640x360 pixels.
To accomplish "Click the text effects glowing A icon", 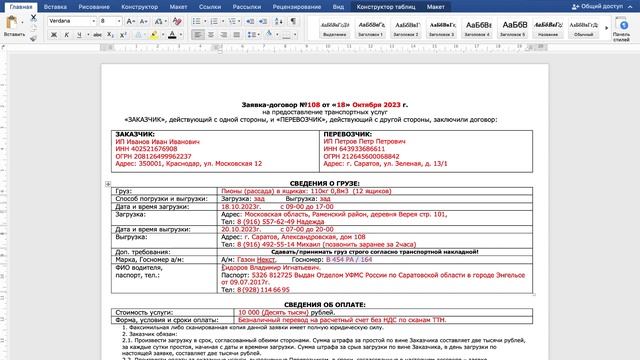I will click(138, 35).
